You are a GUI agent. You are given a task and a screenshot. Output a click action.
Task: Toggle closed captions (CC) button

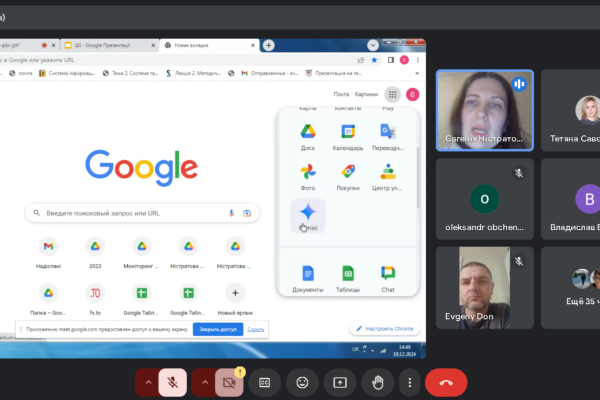264,382
